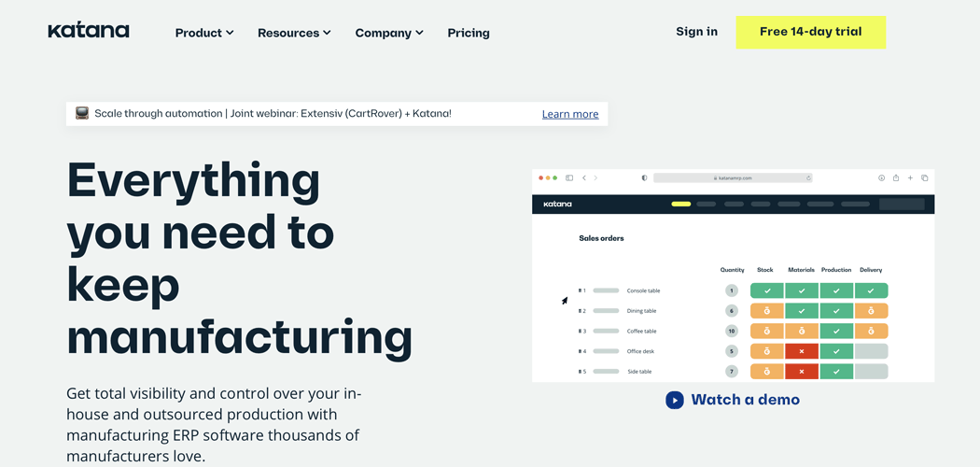Click katanamrp.com address bar in demo

(733, 177)
